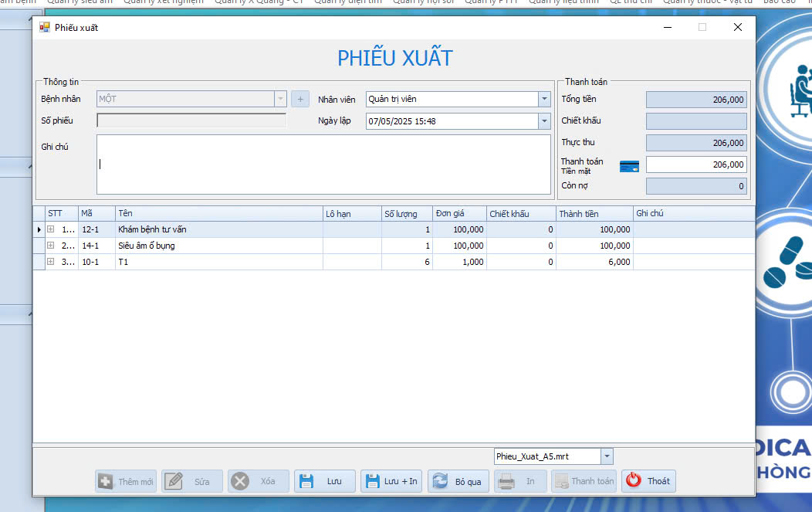Click the Ngày lập date text 07/05/2025 15:48

(402, 121)
